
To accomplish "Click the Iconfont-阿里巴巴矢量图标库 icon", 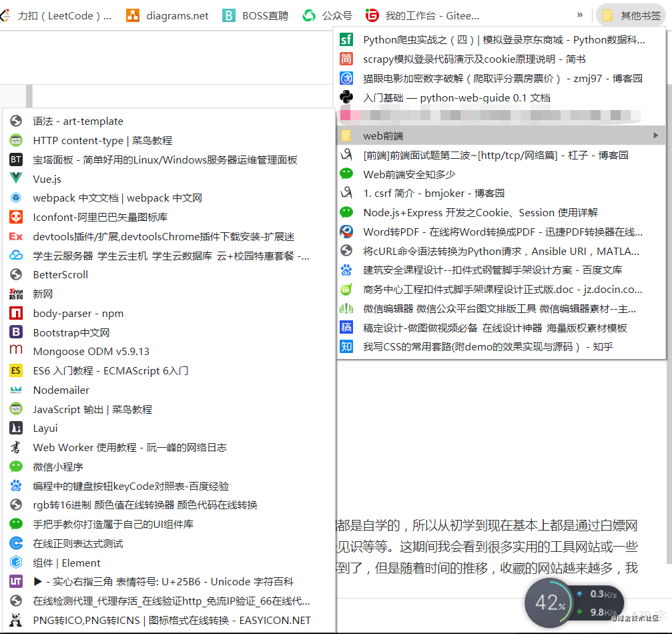I will [x=16, y=217].
